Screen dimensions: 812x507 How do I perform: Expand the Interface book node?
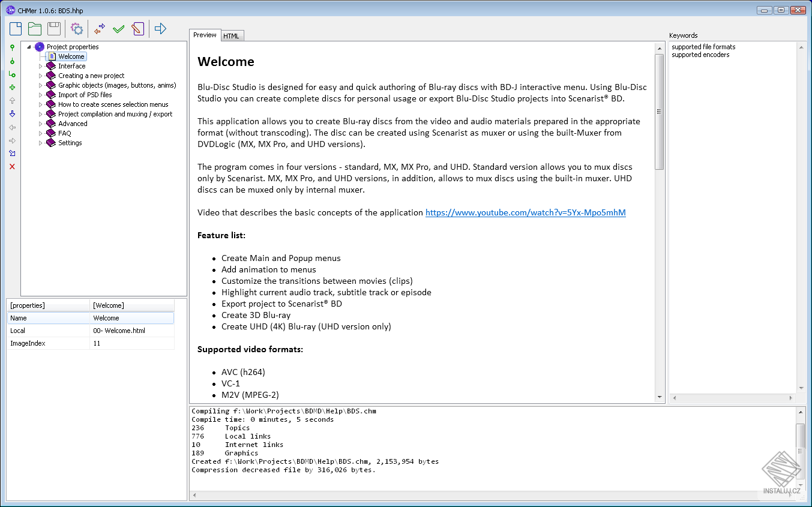coord(41,66)
